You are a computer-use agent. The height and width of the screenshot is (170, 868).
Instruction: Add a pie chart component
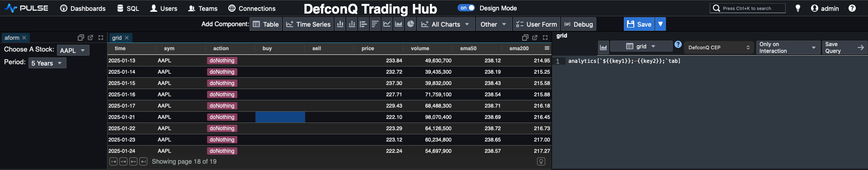[410, 24]
